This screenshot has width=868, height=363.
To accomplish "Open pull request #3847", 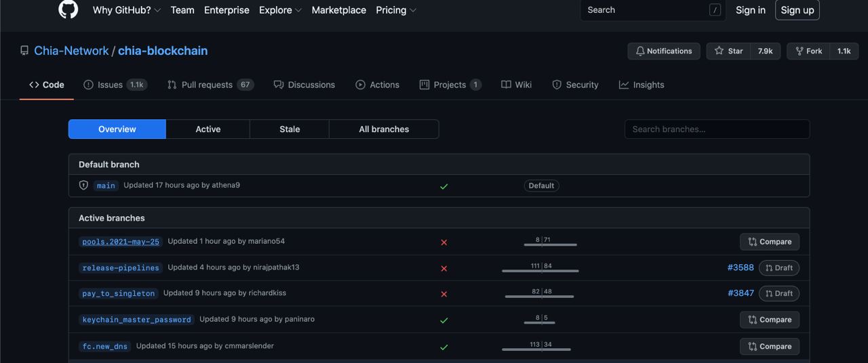I will [741, 293].
